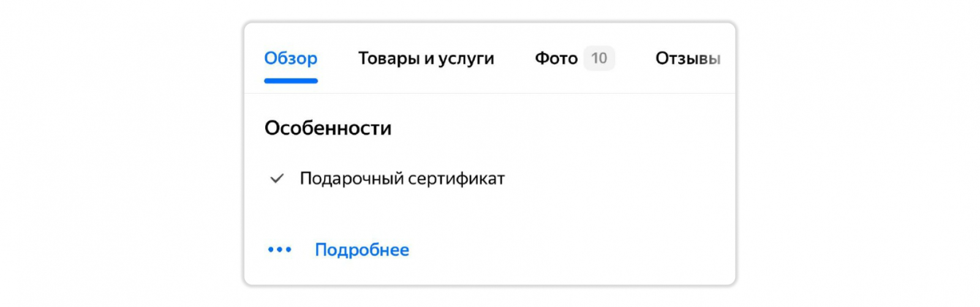Click the Подарочный сертификат feature text
Viewport: 980px width, 307px height.
pyautogui.click(x=402, y=178)
